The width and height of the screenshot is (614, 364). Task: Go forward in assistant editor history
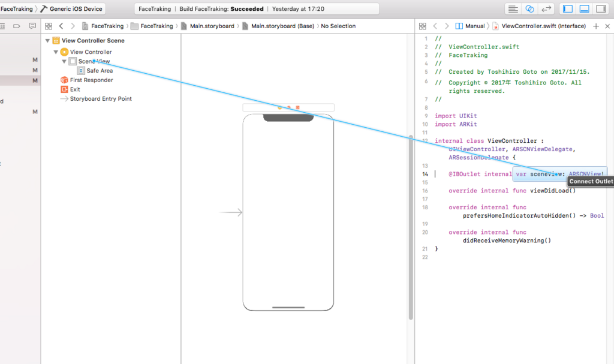(x=447, y=26)
